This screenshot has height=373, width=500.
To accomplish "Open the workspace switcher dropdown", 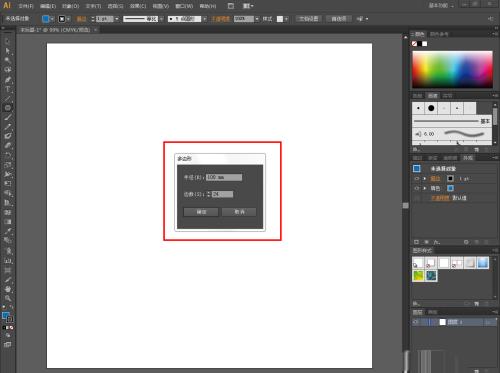I will (440, 6).
